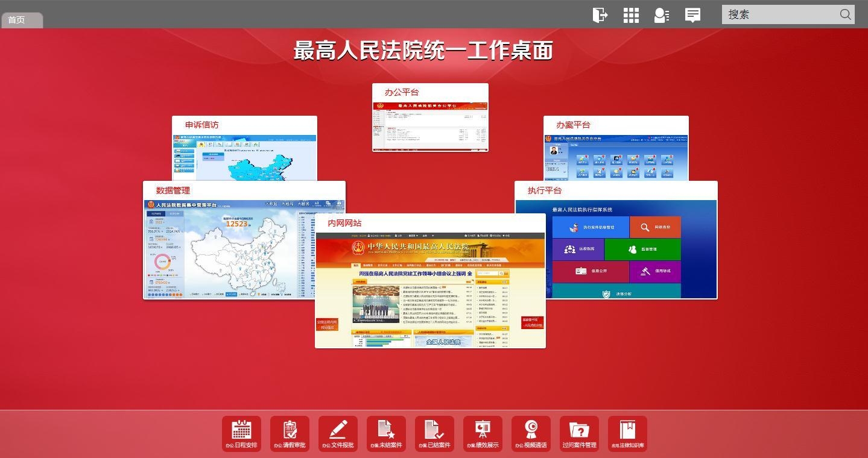Open 过问案件管理 folder icon
The image size is (868, 458).
579,433
